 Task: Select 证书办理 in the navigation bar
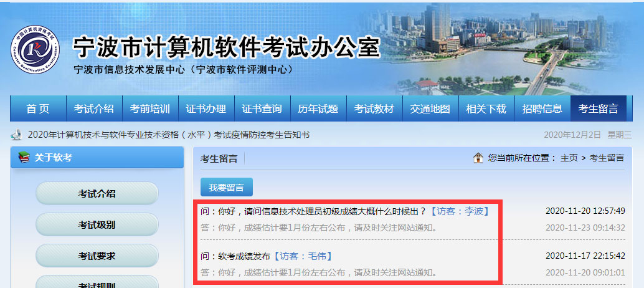tap(206, 108)
